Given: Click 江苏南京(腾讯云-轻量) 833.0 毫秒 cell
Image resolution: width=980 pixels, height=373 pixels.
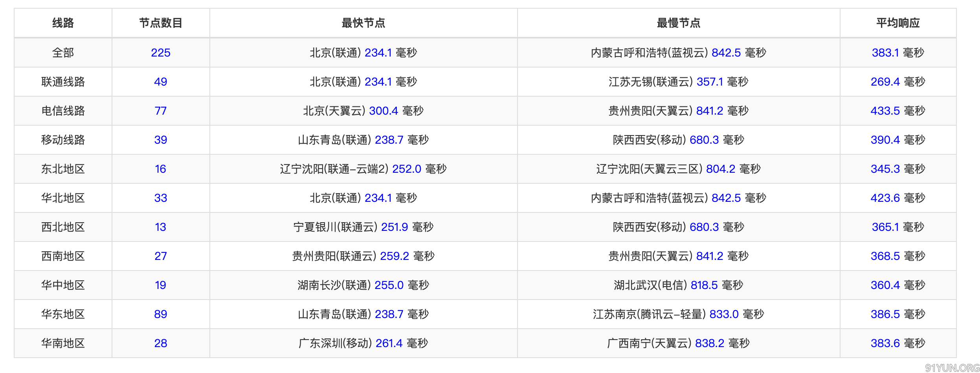Looking at the screenshot, I should click(679, 314).
